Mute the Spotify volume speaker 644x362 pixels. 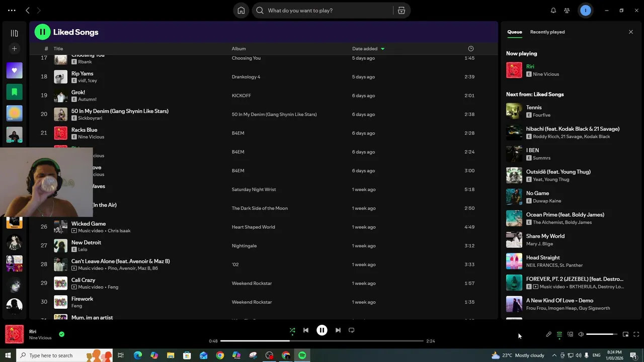[x=581, y=334]
